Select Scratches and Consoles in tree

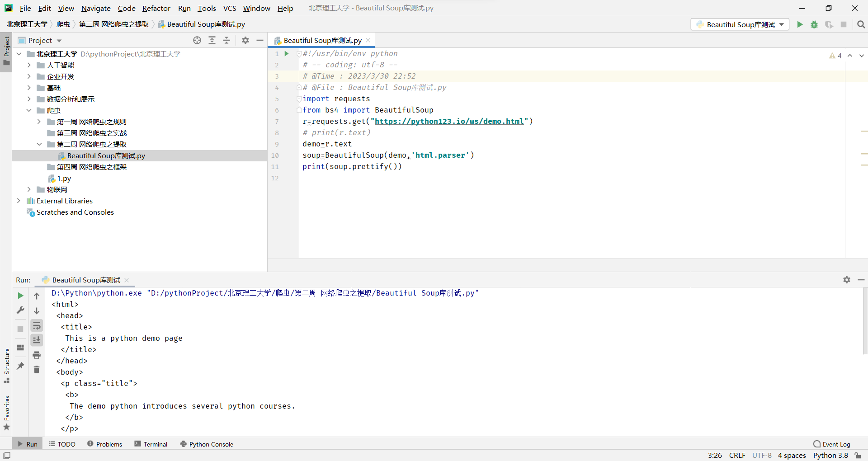click(75, 212)
